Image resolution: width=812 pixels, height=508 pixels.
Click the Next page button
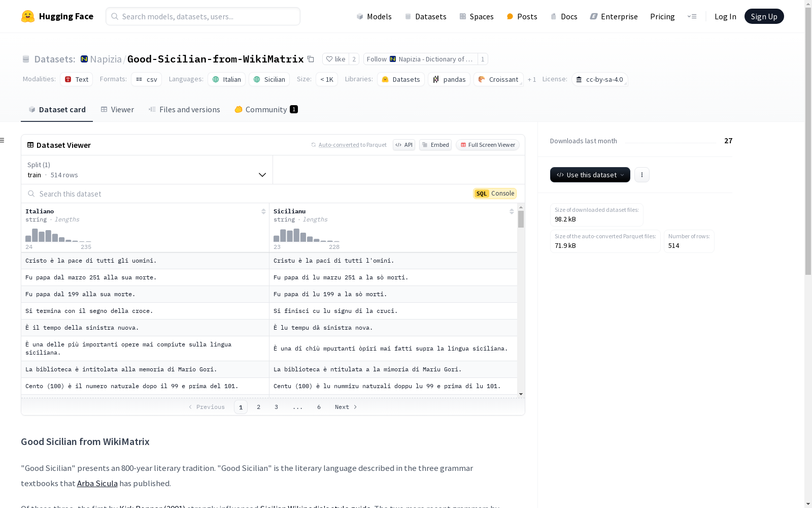(x=346, y=407)
